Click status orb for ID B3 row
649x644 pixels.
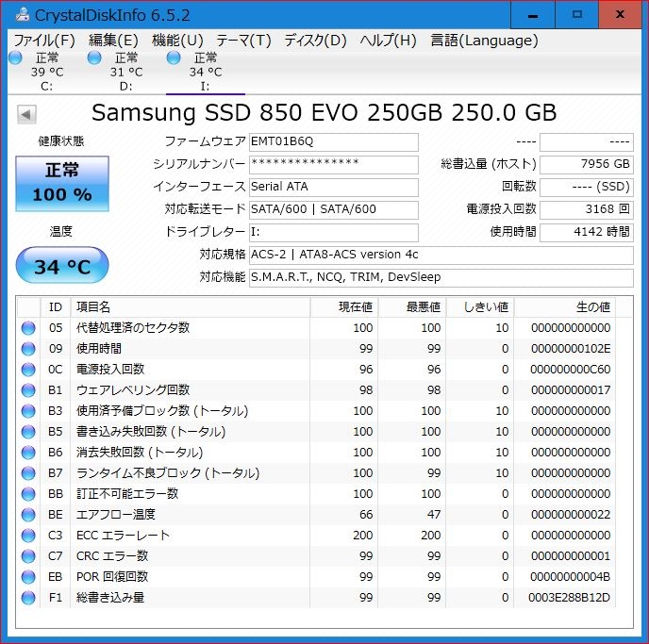[x=28, y=411]
